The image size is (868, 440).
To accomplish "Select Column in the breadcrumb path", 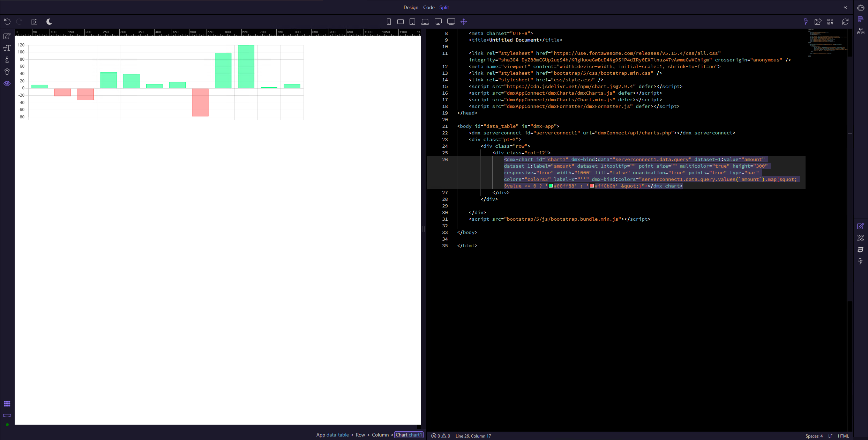I will click(380, 435).
